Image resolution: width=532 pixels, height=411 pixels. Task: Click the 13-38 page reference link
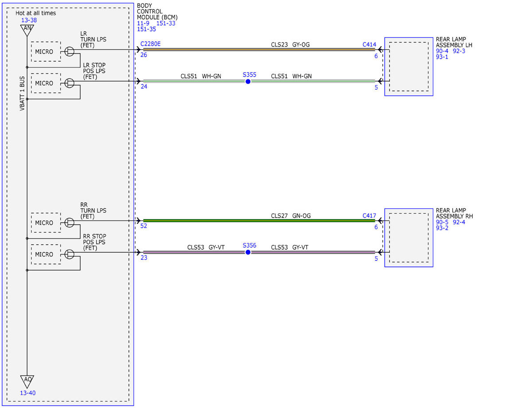(x=29, y=20)
